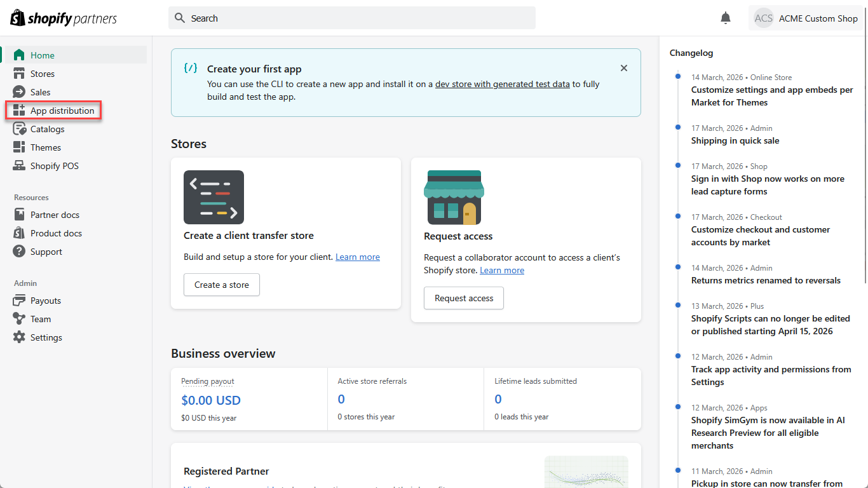
Task: Click the Catalogs icon in sidebar
Action: (19, 129)
